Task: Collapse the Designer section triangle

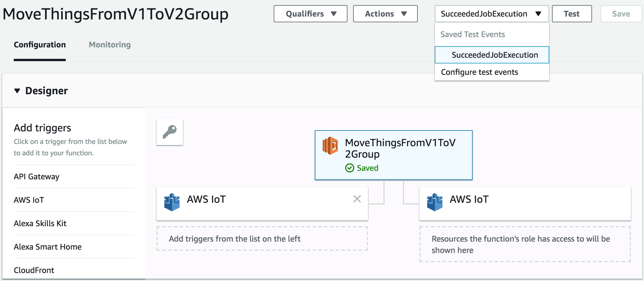Action: pyautogui.click(x=17, y=91)
